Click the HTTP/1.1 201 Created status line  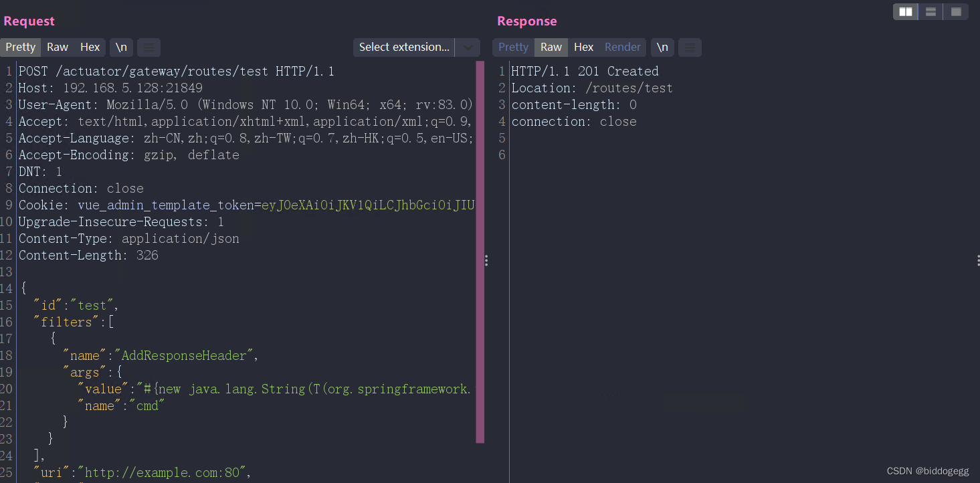(x=585, y=71)
